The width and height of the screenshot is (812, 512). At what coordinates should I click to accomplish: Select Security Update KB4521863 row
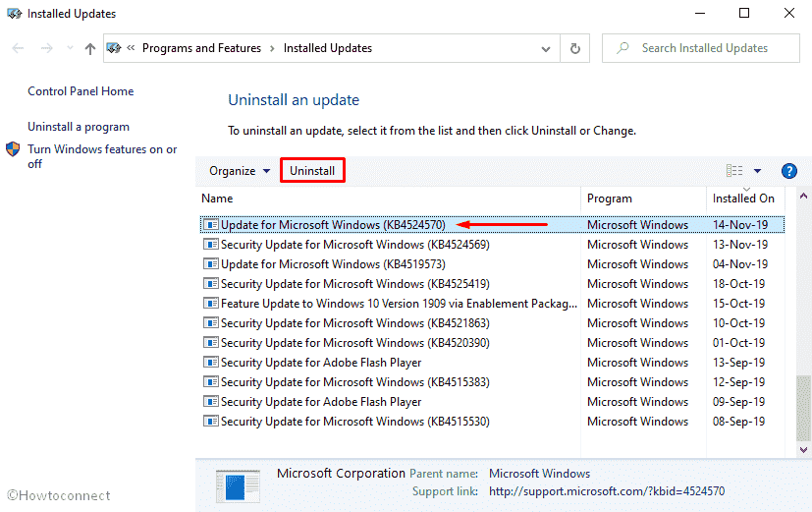click(492, 323)
